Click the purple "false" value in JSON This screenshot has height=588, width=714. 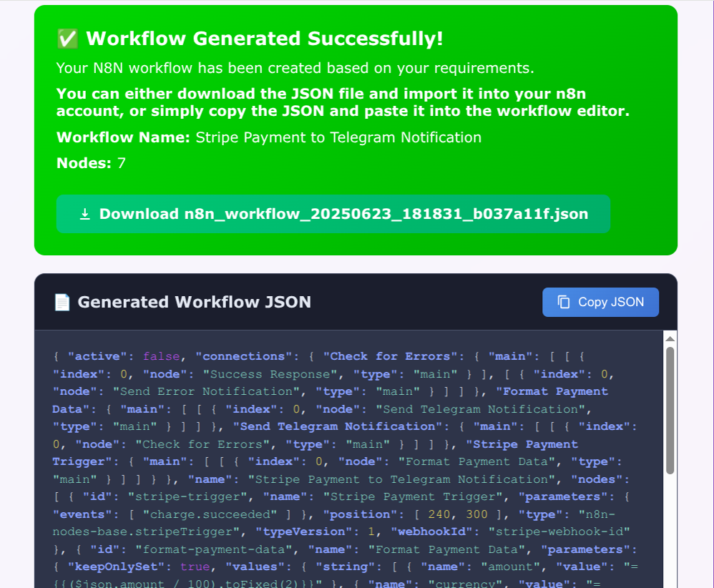pyautogui.click(x=161, y=356)
